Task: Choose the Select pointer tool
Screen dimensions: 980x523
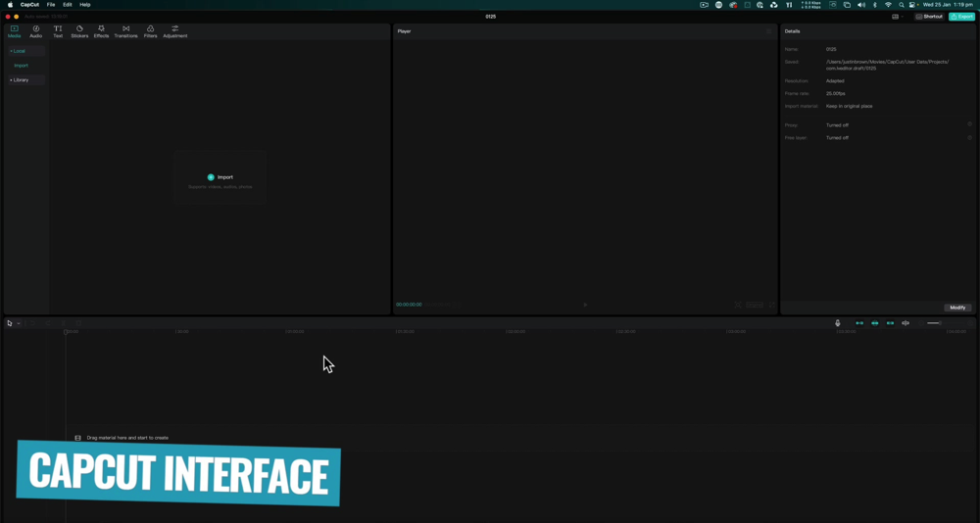Action: [x=10, y=323]
